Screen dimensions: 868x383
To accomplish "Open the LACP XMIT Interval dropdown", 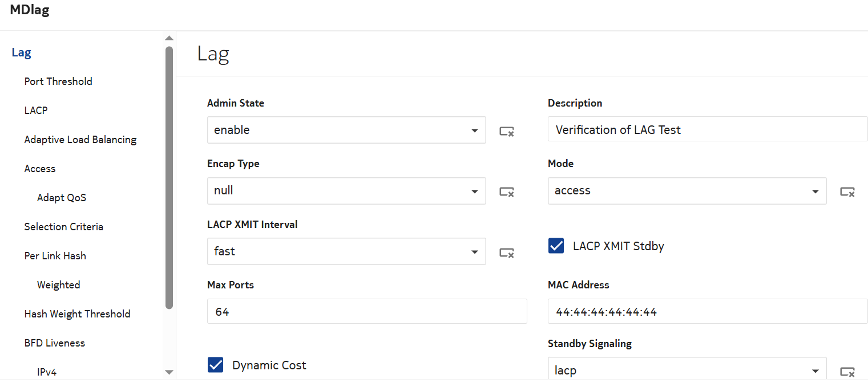I will coord(346,251).
